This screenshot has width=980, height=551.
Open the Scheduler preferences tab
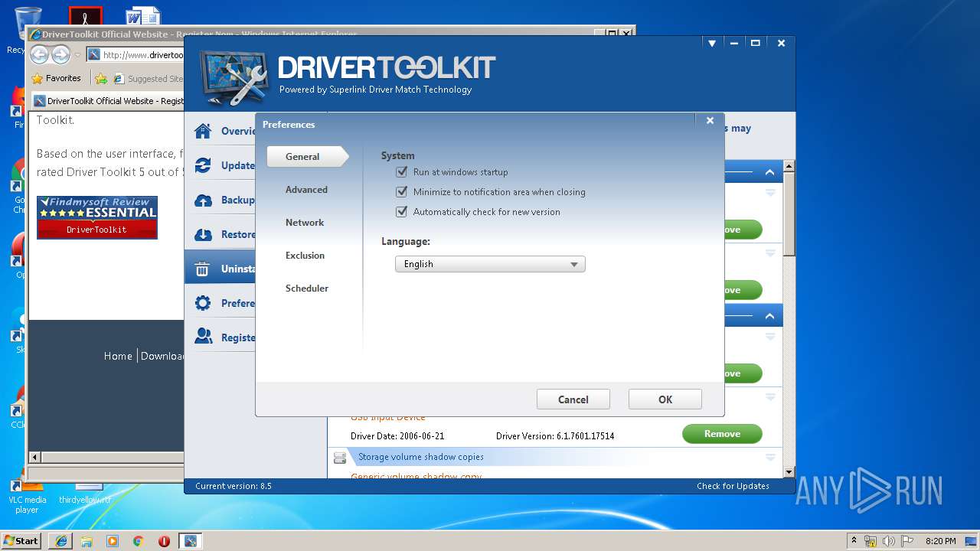coord(307,289)
